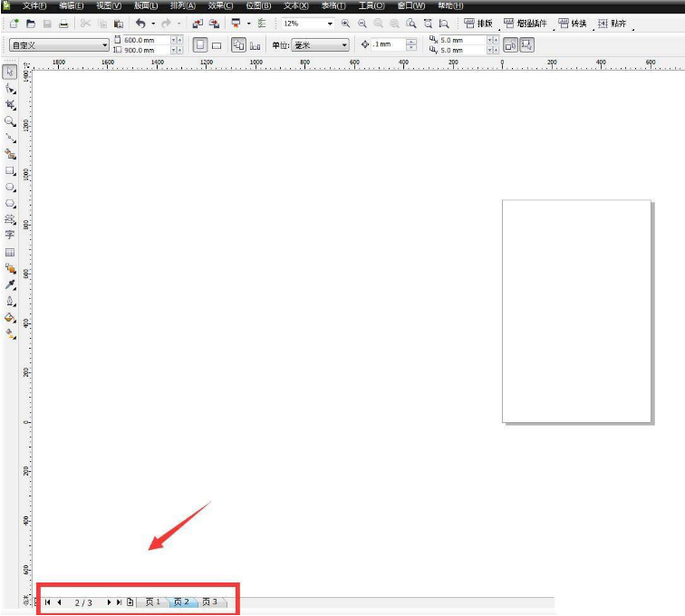685x616 pixels.
Task: Select the Pick tool in toolbox
Action: (10, 72)
